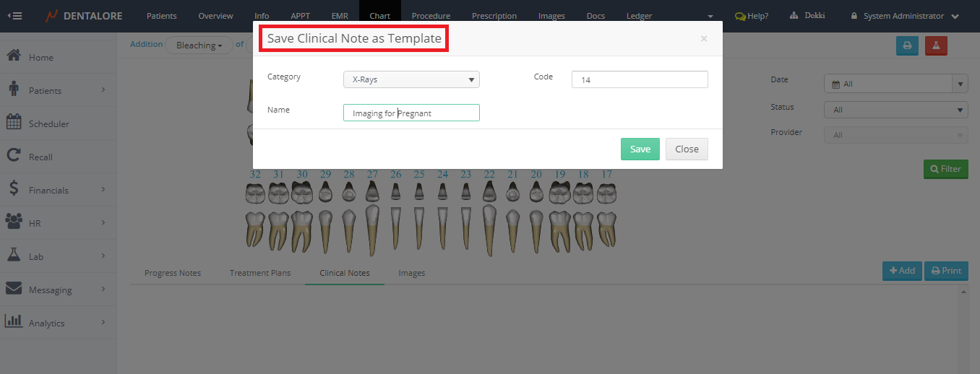Open the Status filter dropdown

pyautogui.click(x=895, y=110)
